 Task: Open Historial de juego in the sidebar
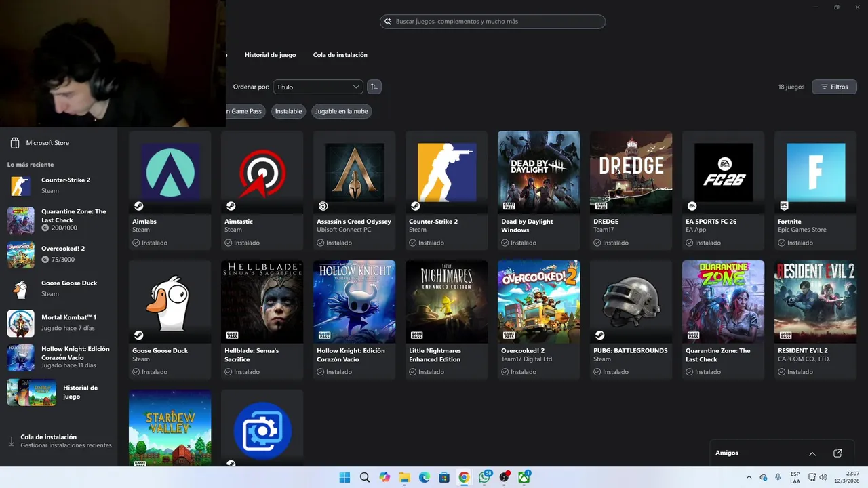(x=58, y=392)
